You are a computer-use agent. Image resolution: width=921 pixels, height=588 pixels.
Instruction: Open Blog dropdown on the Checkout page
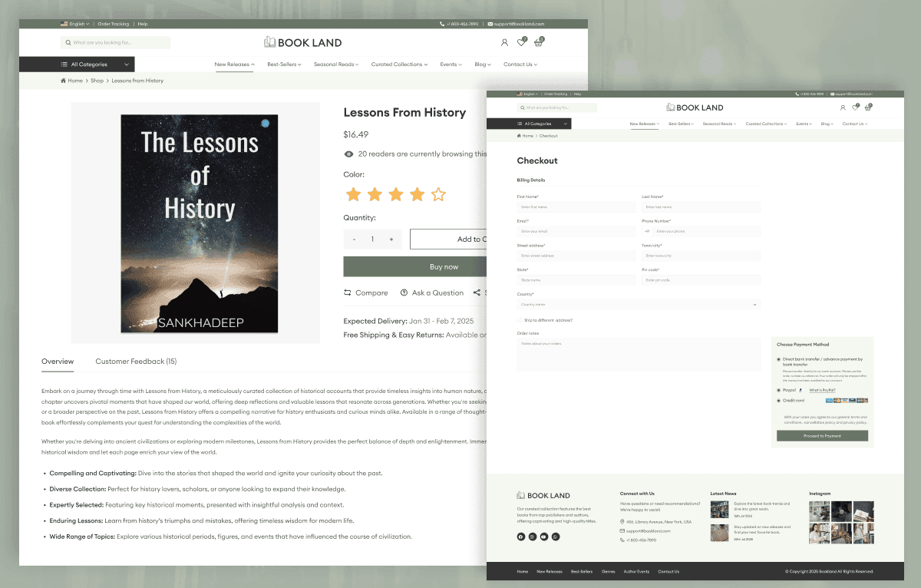pos(827,124)
